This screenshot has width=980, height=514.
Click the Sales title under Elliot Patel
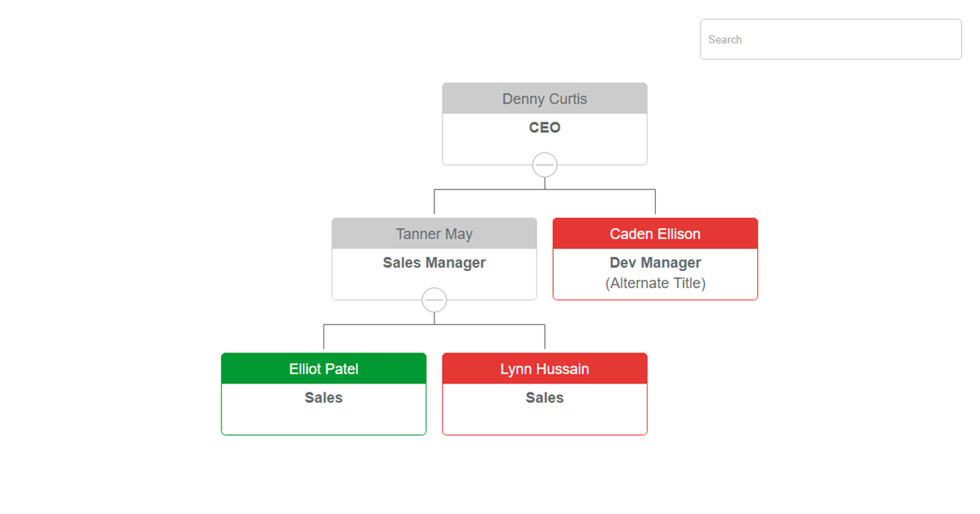click(323, 397)
